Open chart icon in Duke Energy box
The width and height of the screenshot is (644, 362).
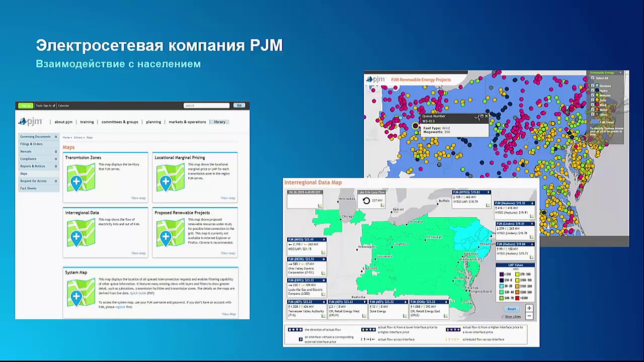(x=405, y=315)
